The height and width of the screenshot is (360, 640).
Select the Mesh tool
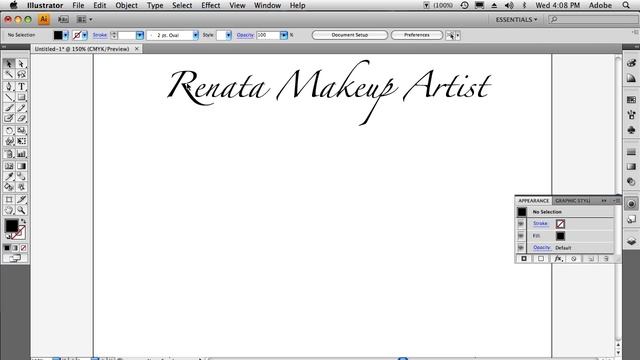click(9, 166)
